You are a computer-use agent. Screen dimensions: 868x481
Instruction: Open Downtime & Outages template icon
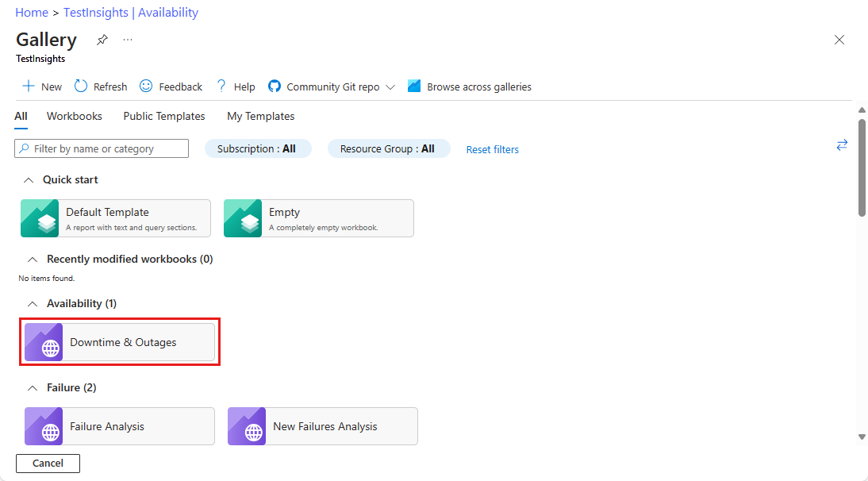click(44, 342)
